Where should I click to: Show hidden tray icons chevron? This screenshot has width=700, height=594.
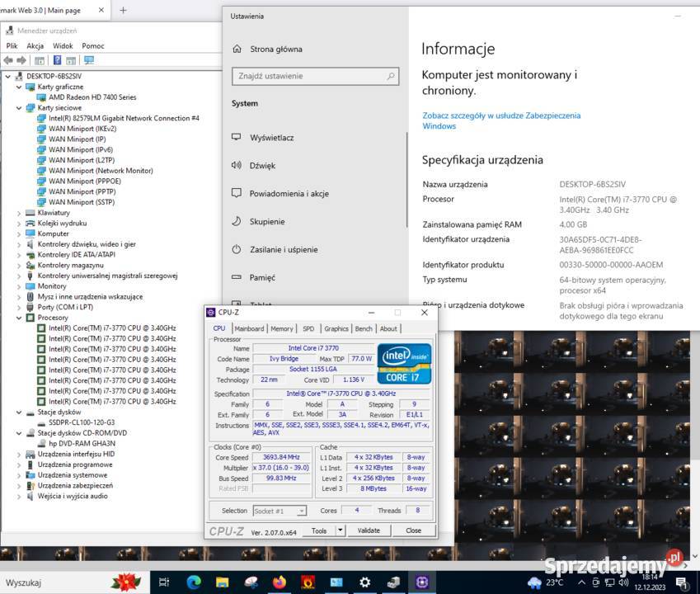click(581, 582)
